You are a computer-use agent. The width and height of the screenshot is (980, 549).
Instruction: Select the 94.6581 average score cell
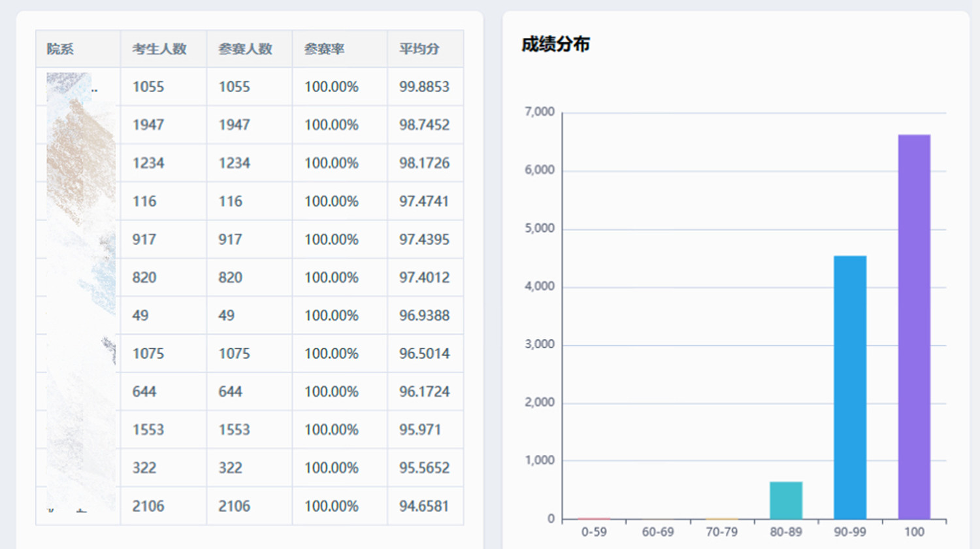click(x=424, y=506)
